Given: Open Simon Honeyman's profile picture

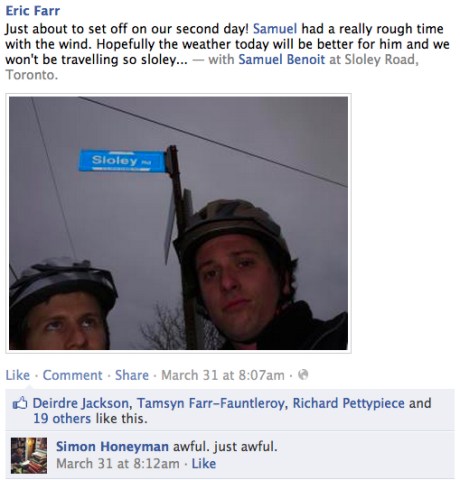Looking at the screenshot, I should click(29, 455).
